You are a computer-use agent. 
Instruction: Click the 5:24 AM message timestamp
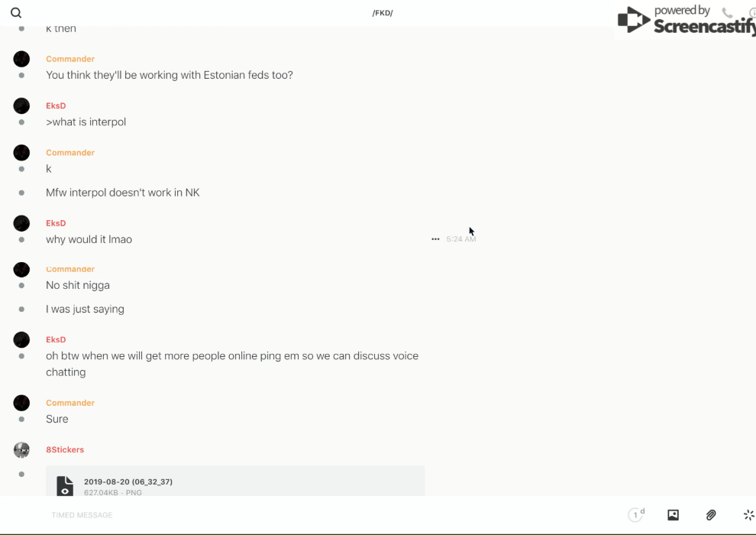point(461,238)
